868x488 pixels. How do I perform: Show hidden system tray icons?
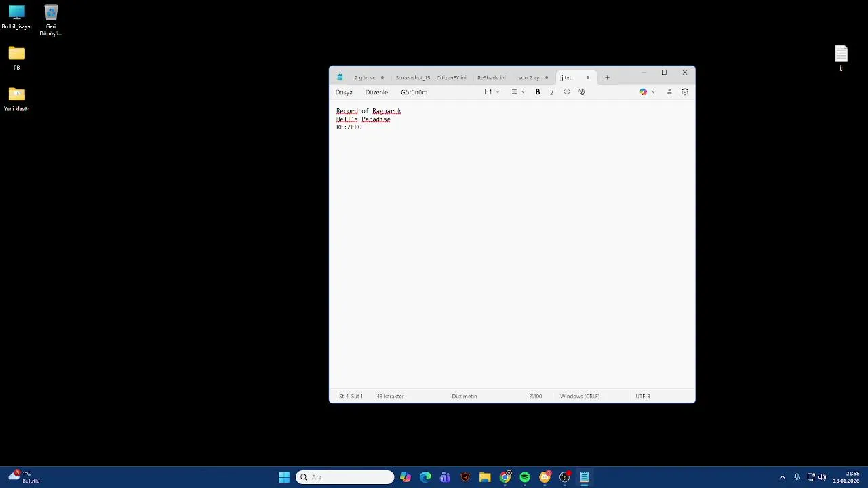click(782, 477)
